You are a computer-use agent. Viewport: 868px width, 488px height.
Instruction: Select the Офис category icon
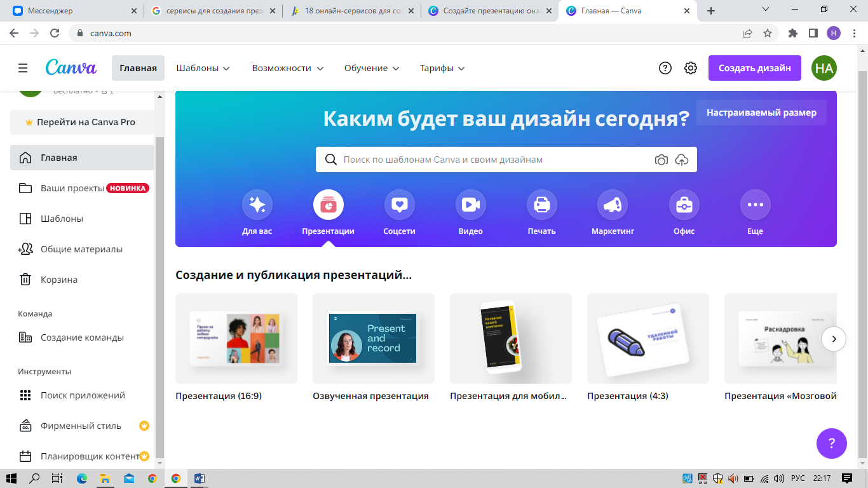click(684, 205)
